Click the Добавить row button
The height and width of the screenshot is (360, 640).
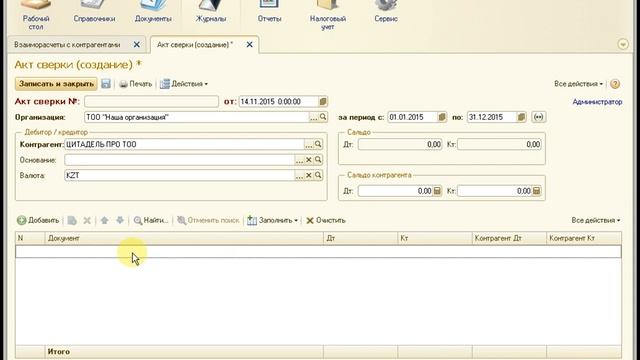38,220
